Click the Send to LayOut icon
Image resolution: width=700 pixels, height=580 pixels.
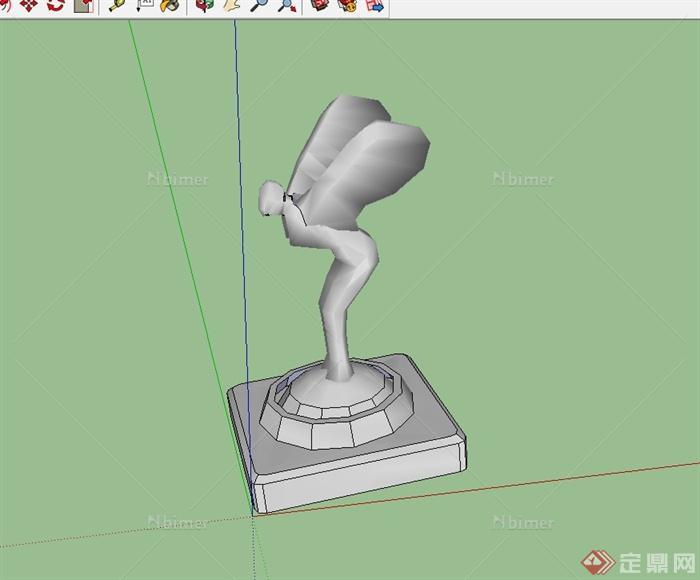(375, 5)
